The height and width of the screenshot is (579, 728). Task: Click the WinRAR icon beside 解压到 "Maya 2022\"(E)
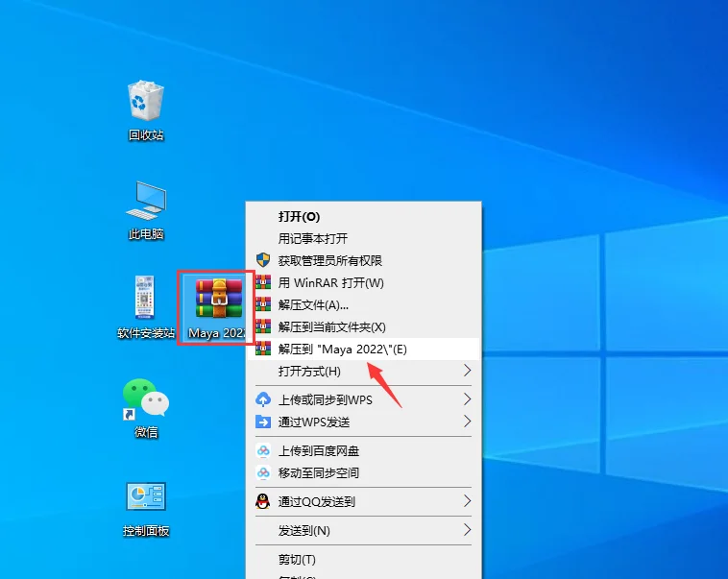263,349
